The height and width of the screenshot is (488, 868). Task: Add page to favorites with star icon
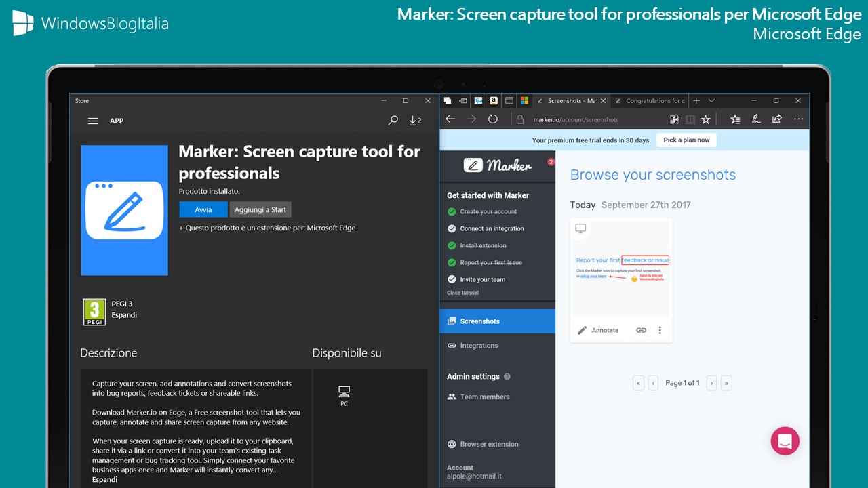point(706,119)
